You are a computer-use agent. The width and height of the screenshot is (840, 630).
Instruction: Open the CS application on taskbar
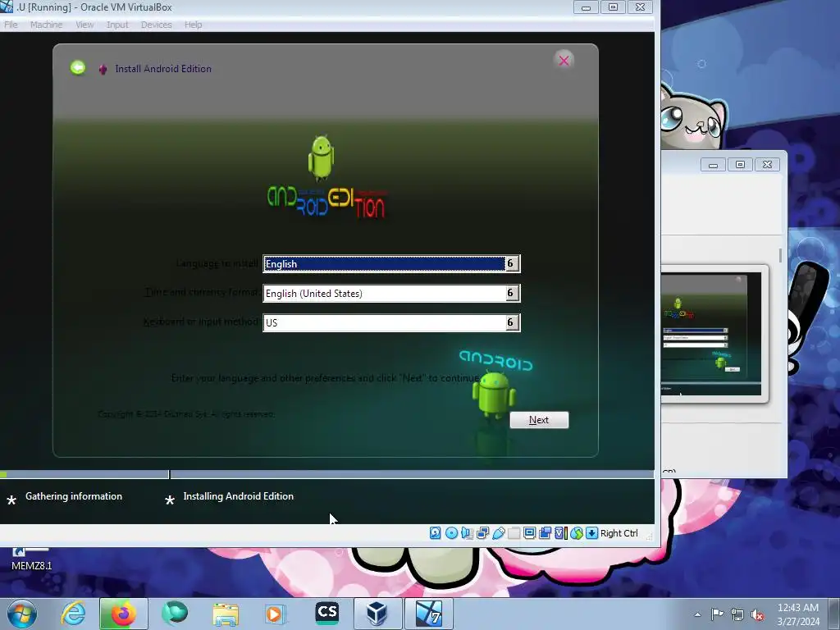tap(326, 613)
